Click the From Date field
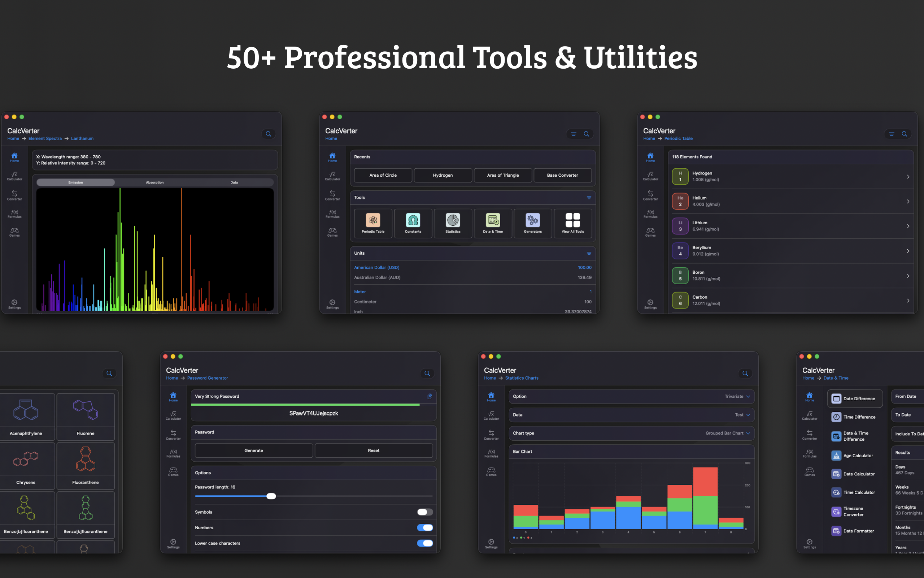The height and width of the screenshot is (578, 924). point(908,396)
